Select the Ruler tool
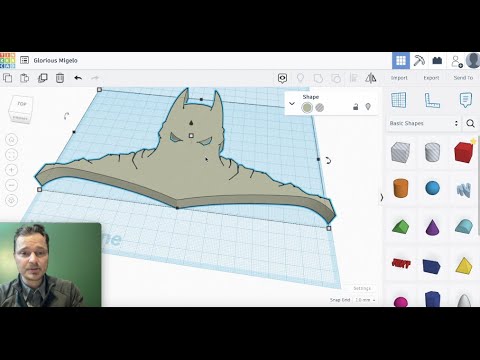 click(x=432, y=100)
